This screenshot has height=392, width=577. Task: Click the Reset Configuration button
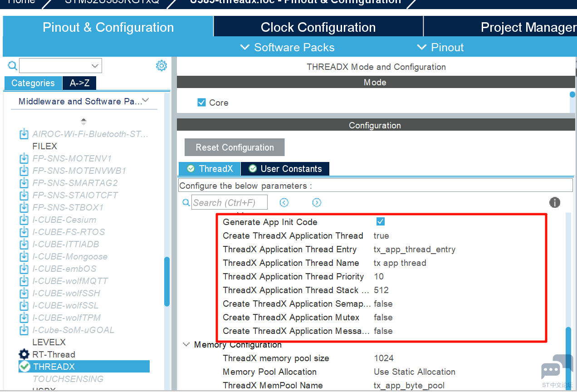(x=235, y=147)
